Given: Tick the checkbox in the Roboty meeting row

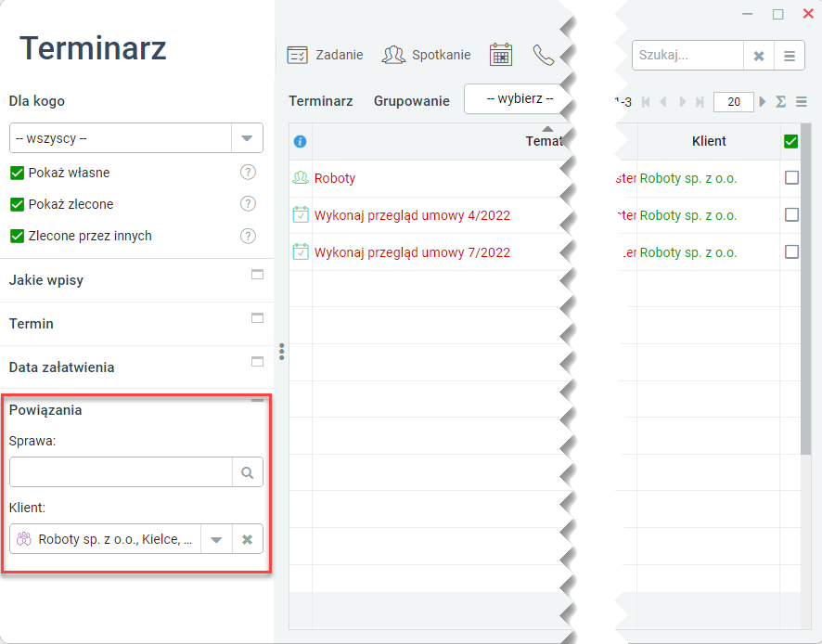Looking at the screenshot, I should coord(791,178).
